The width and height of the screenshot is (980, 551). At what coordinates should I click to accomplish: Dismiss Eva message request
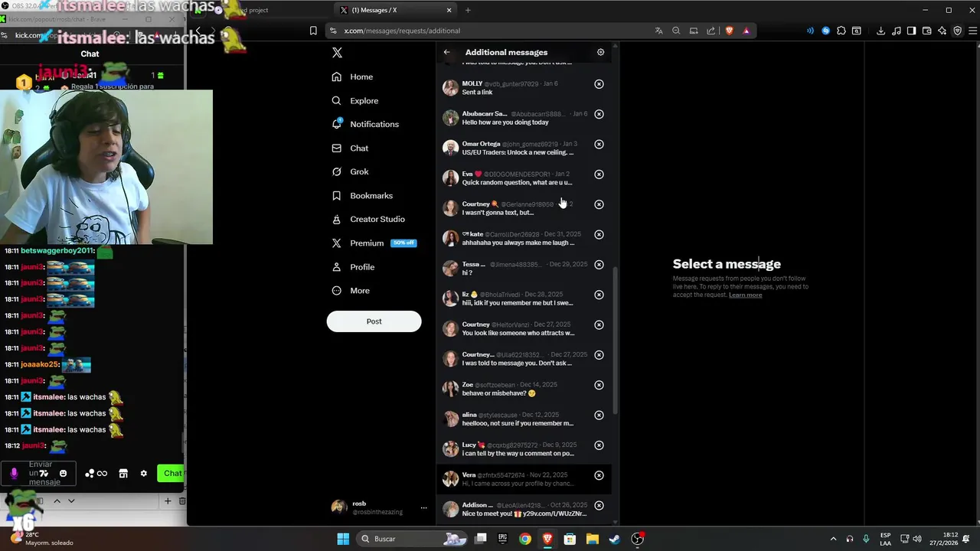pos(599,174)
